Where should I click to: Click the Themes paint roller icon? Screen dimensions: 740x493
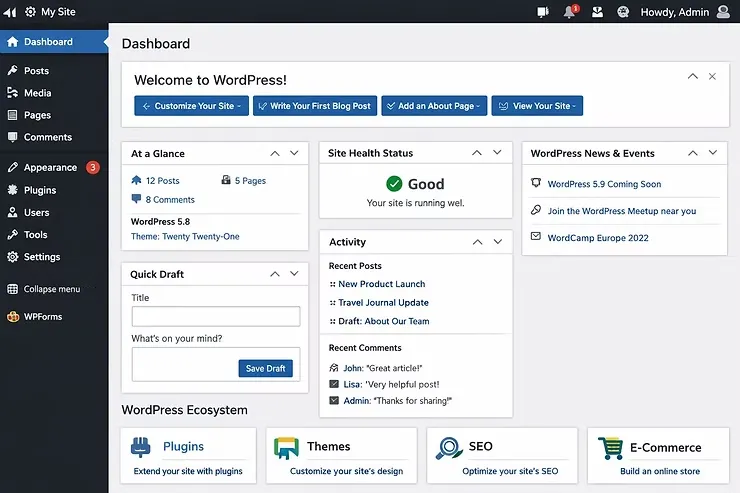pyautogui.click(x=286, y=448)
